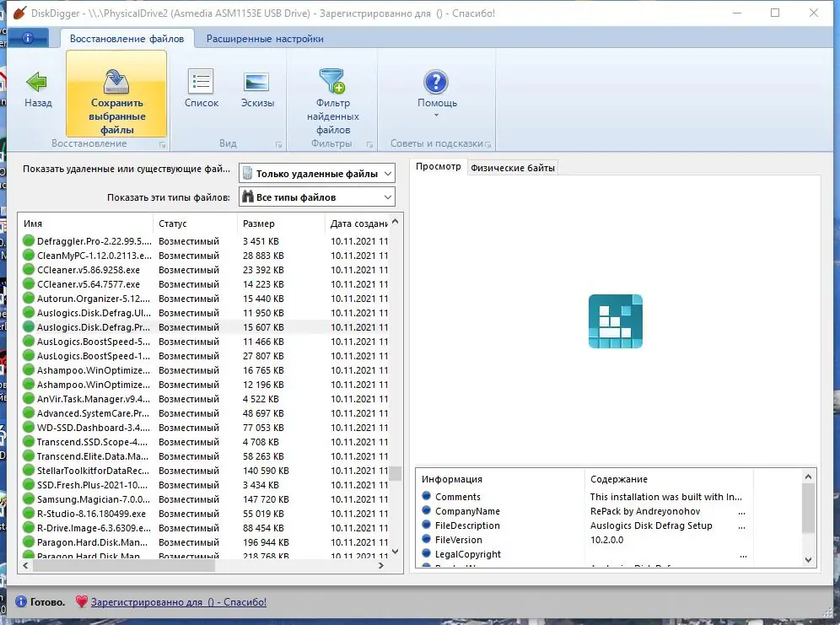Click file list scroll down arrow
This screenshot has width=840, height=625.
[x=396, y=552]
